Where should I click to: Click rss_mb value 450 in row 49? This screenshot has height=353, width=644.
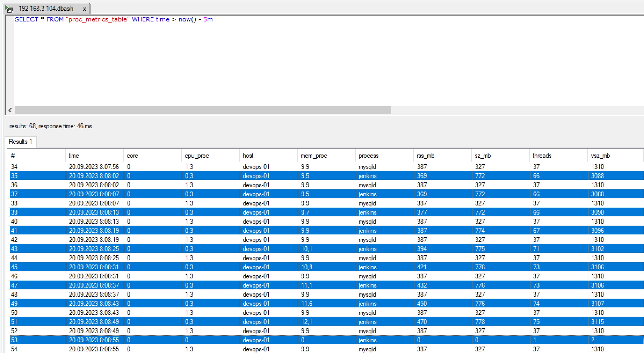coord(422,303)
